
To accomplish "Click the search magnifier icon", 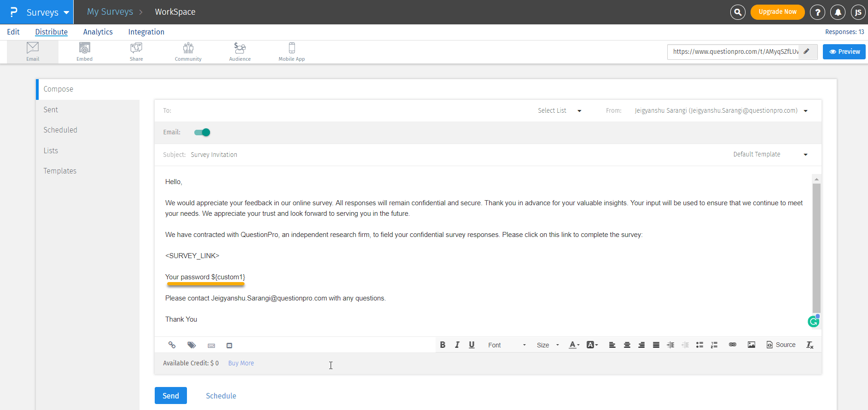I will (738, 12).
